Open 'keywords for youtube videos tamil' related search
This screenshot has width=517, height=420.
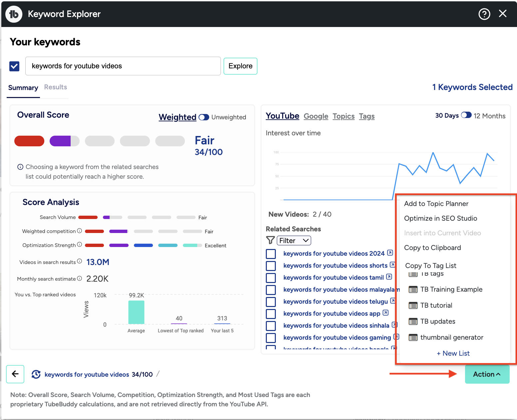click(333, 278)
